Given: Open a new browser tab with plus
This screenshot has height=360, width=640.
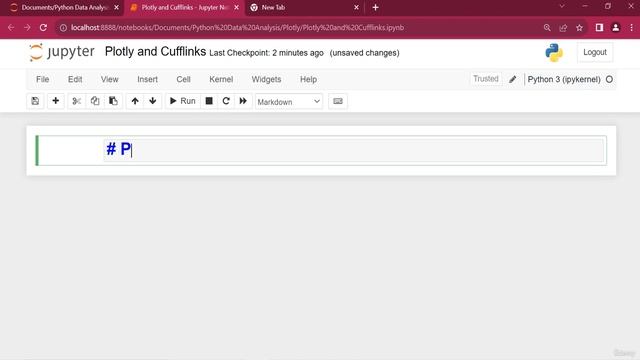Looking at the screenshot, I should 376,7.
